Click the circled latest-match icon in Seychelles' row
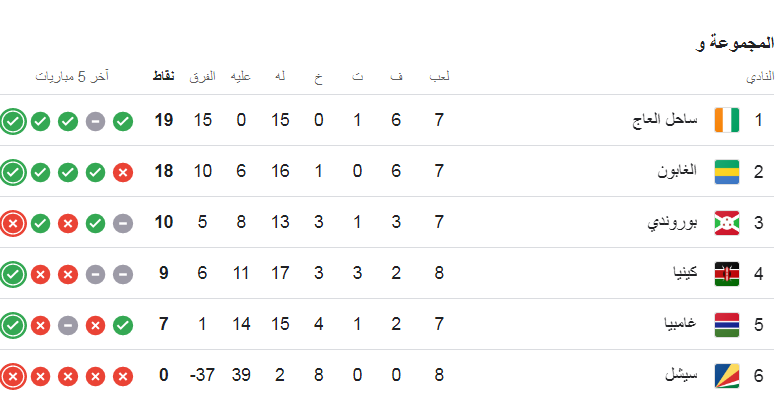This screenshot has width=775, height=410. 12,376
